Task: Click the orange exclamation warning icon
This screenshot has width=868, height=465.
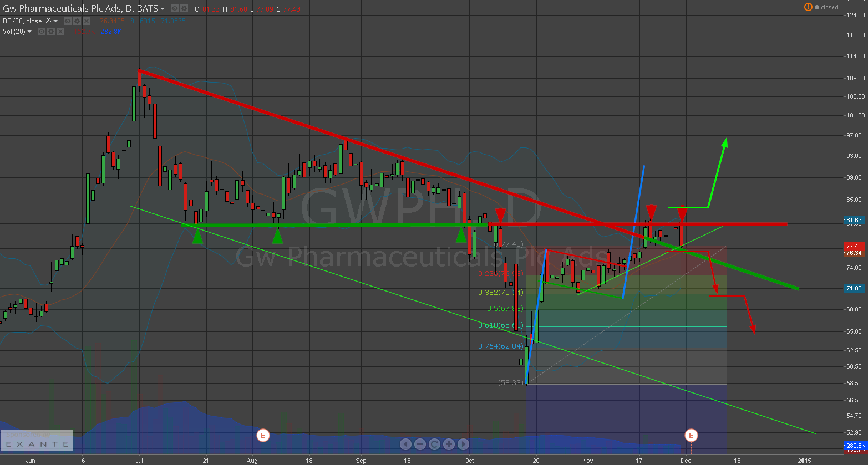Action: [x=808, y=7]
